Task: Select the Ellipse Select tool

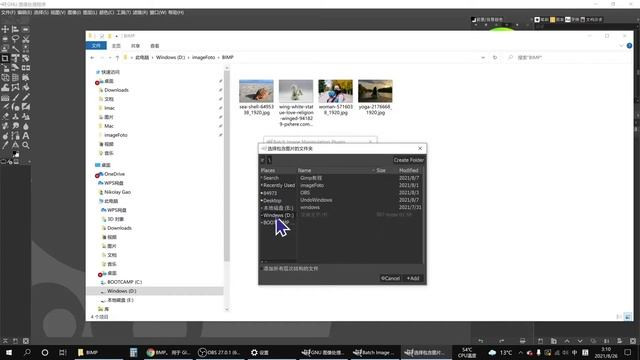Action: (x=5, y=39)
